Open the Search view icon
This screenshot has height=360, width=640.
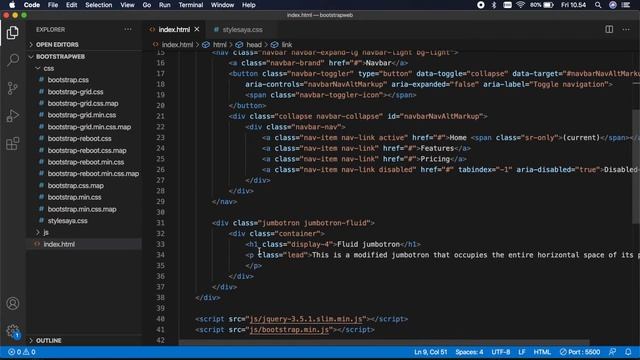[13, 60]
